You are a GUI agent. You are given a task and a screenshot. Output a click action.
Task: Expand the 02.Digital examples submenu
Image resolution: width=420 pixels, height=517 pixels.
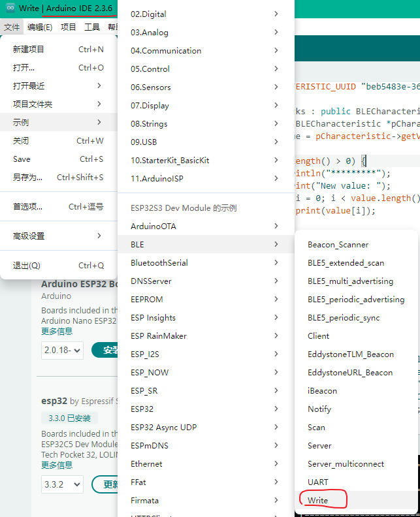tap(206, 14)
